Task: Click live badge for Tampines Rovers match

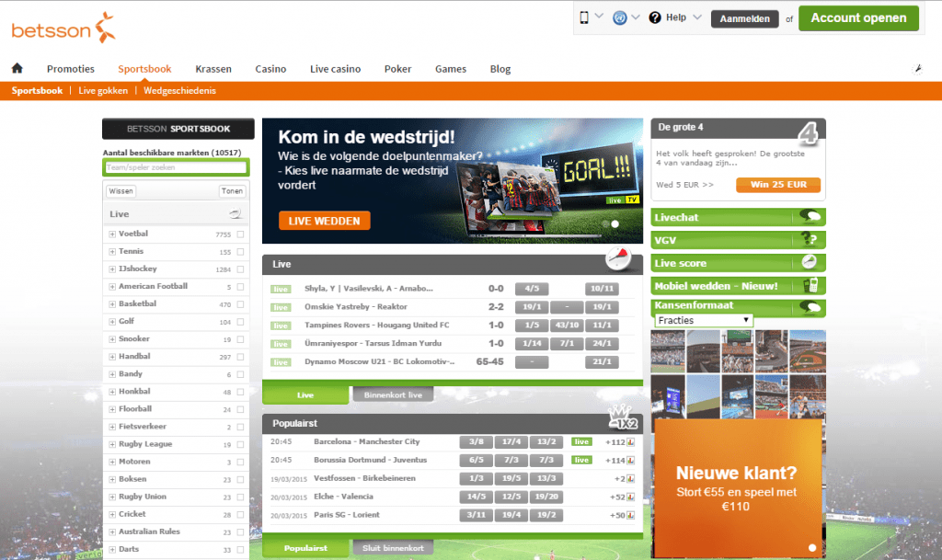Action: point(281,326)
